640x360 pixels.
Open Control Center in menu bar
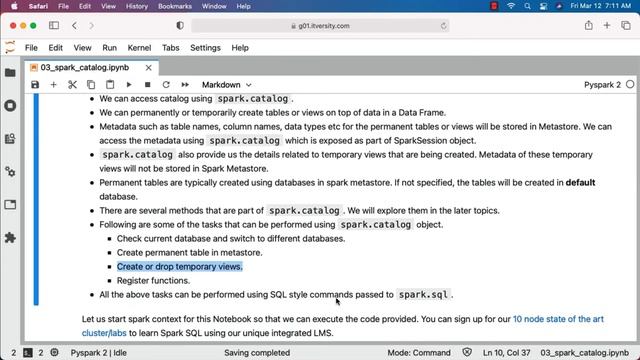(543, 6)
